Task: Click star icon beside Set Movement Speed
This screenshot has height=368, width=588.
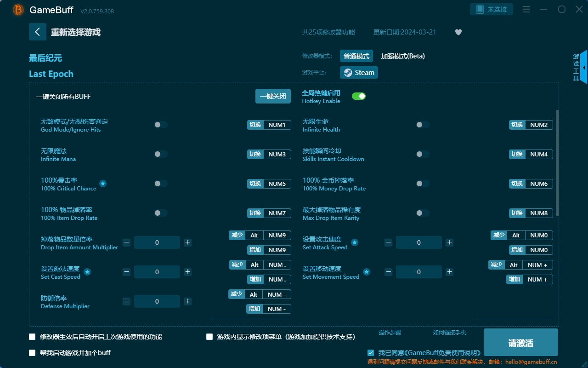Action: tap(367, 272)
